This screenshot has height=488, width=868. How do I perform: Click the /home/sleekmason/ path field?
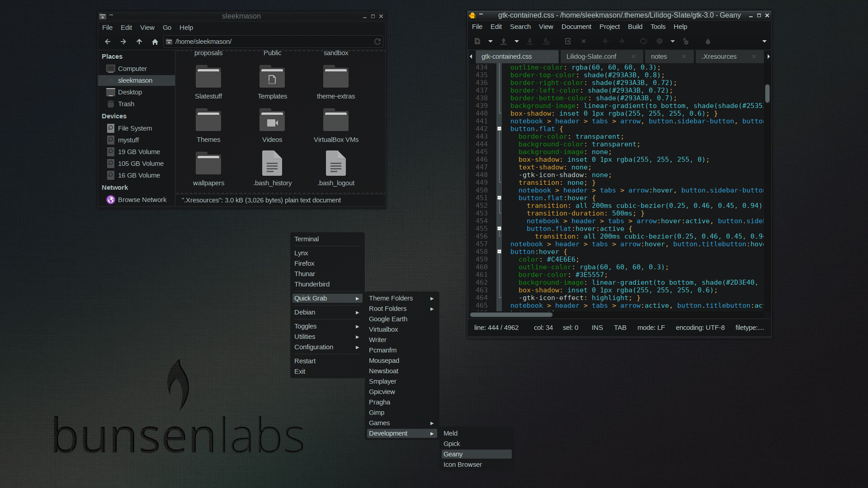pyautogui.click(x=273, y=42)
